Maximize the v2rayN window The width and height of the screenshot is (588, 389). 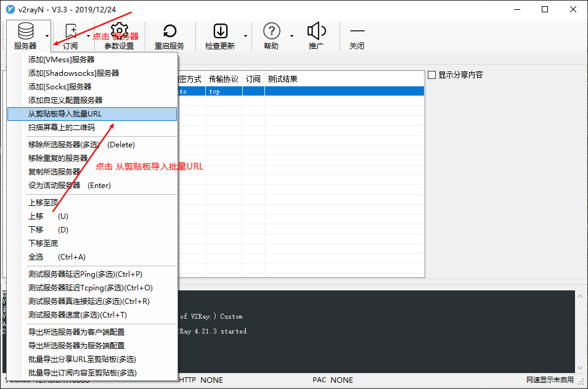(x=545, y=9)
